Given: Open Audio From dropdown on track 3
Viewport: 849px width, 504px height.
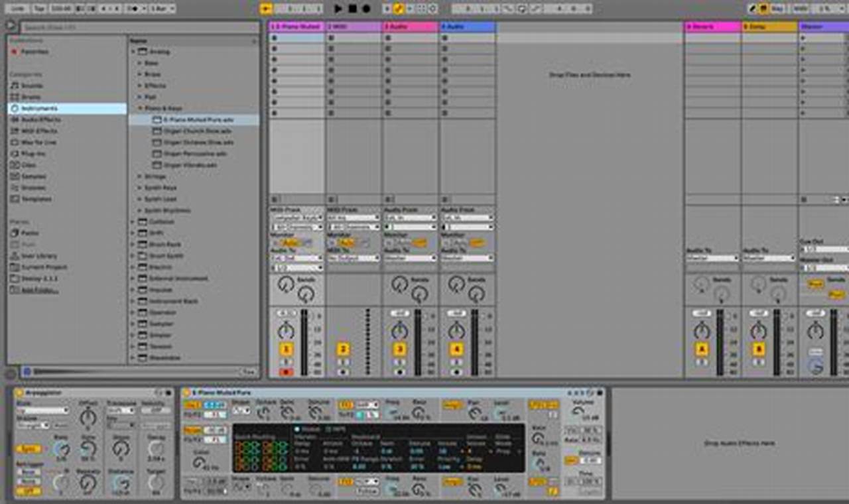Looking at the screenshot, I should (411, 218).
